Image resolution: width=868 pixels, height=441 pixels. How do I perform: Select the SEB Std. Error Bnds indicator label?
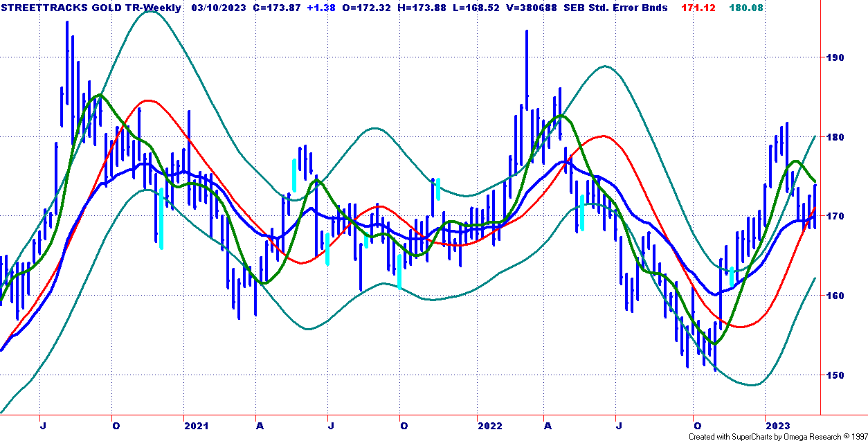(615, 8)
